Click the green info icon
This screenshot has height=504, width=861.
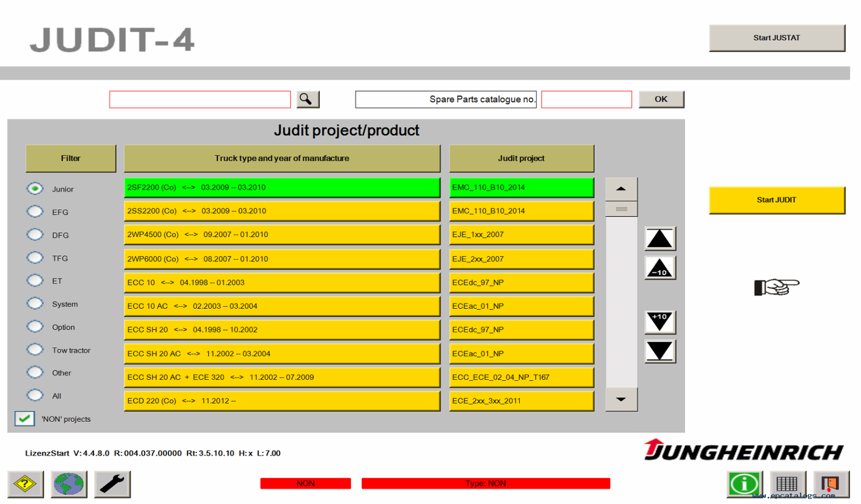point(745,484)
